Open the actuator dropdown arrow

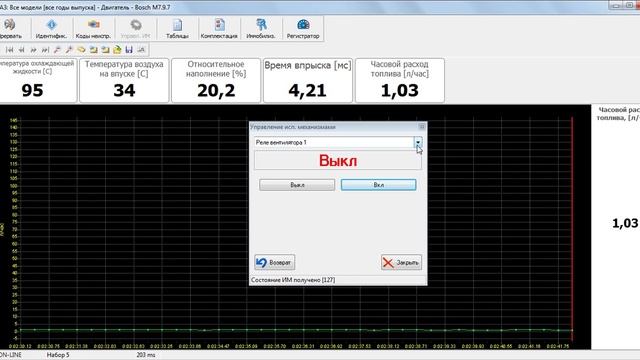[x=418, y=142]
